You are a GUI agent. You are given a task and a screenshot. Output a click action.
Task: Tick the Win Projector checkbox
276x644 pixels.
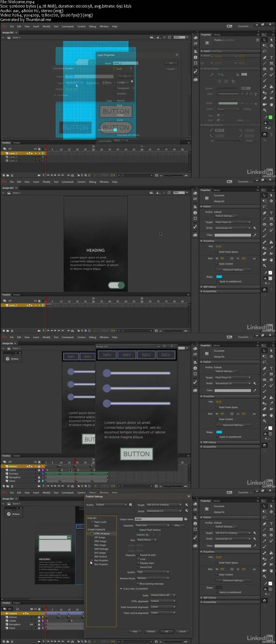(x=92, y=564)
